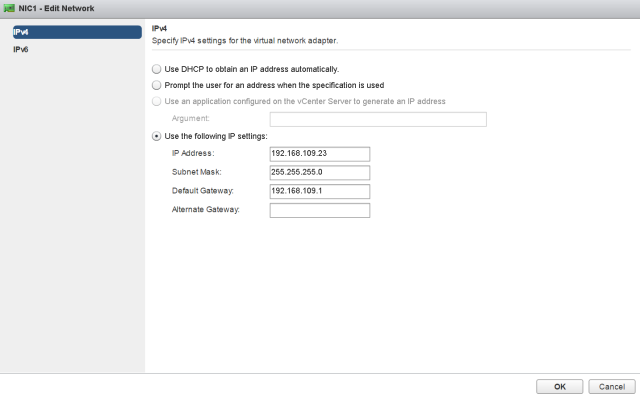
Task: Switch to the IPv6 settings tab
Action: [x=20, y=49]
